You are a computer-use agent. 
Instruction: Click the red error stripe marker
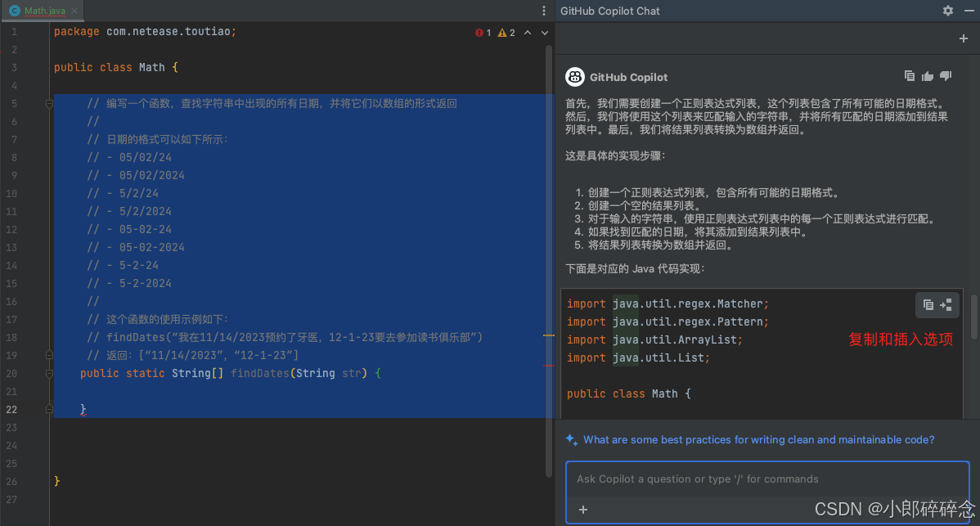click(x=549, y=366)
